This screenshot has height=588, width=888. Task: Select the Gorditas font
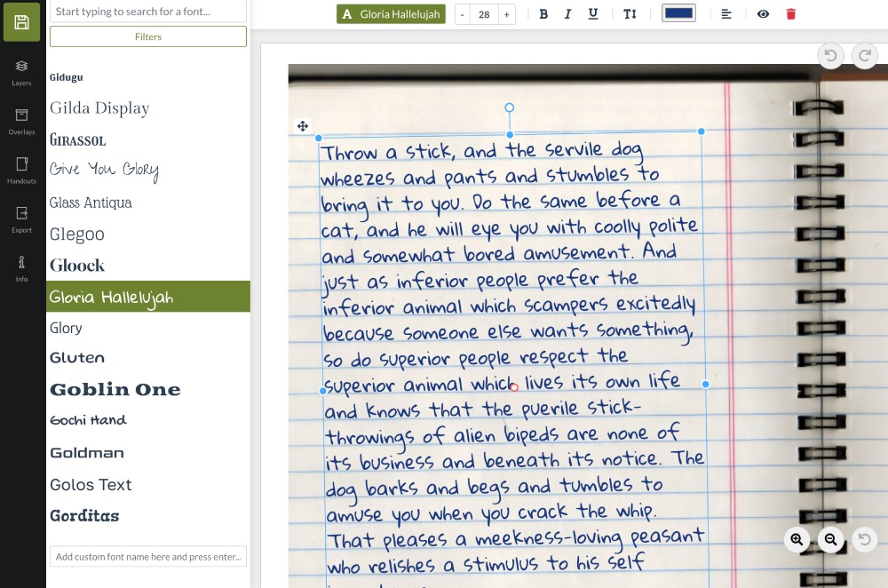84,515
